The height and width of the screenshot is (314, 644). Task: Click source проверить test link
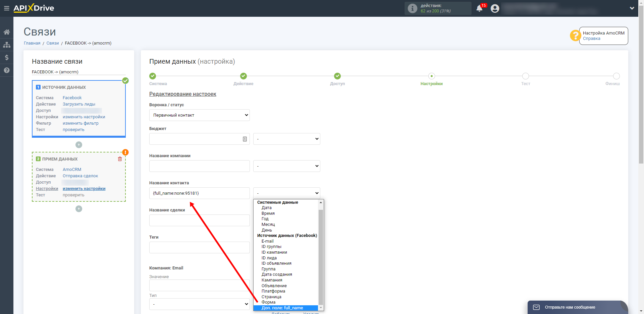point(73,130)
